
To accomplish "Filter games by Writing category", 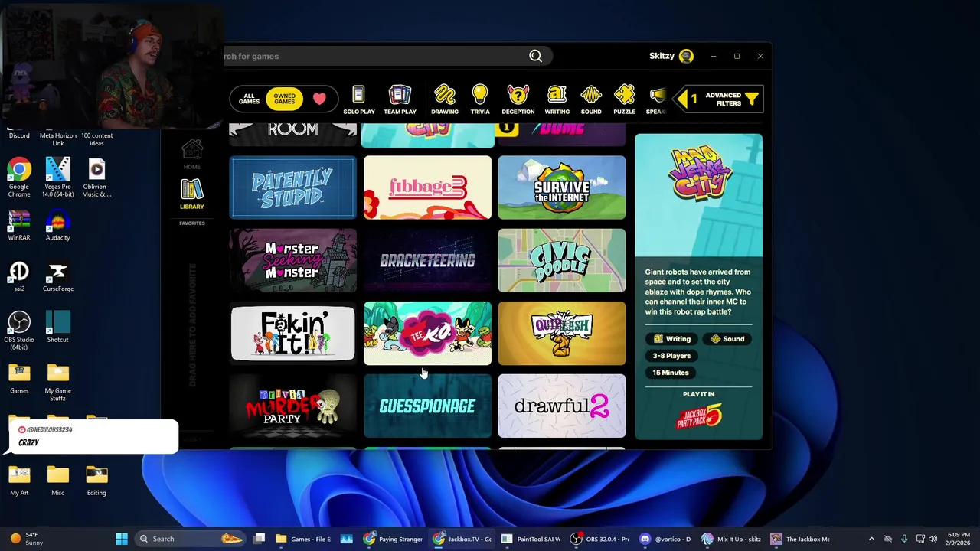I will [557, 100].
